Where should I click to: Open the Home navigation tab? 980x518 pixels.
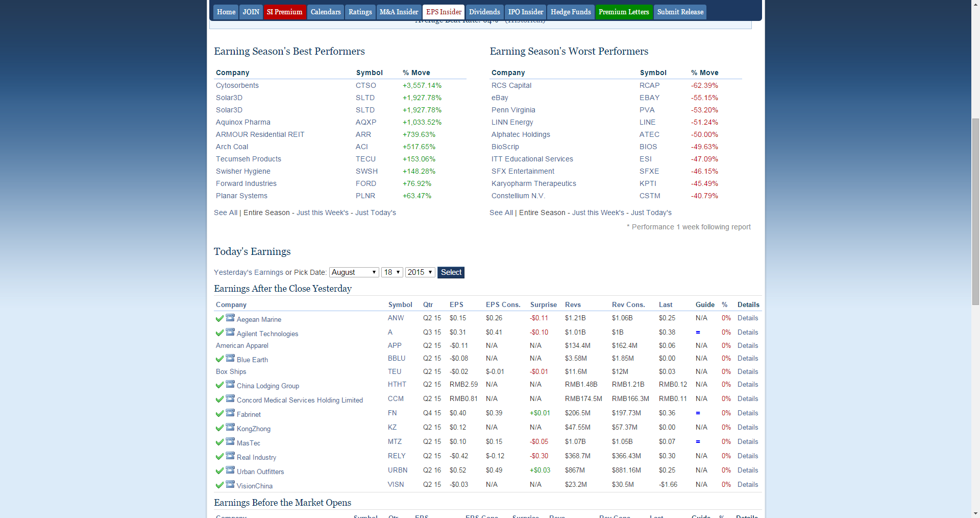[x=226, y=12]
